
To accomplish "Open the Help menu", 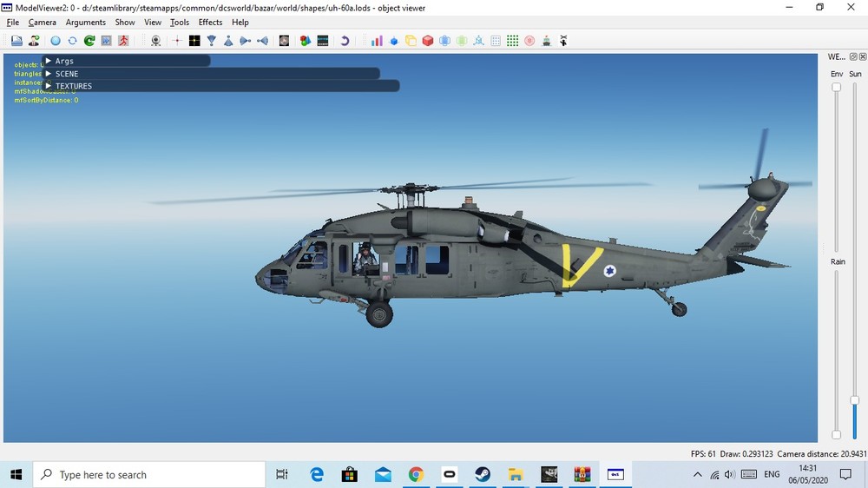I will click(240, 23).
